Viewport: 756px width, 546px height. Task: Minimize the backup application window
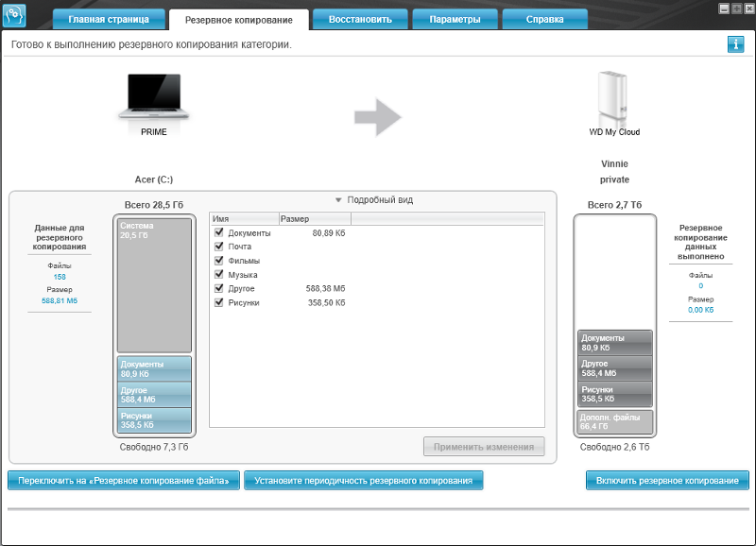pos(724,9)
